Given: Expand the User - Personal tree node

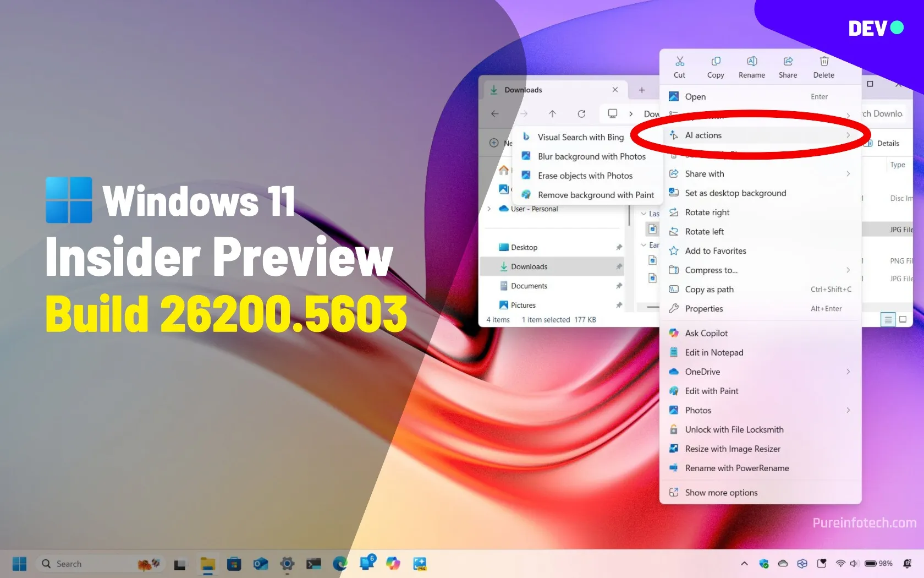Looking at the screenshot, I should click(489, 209).
